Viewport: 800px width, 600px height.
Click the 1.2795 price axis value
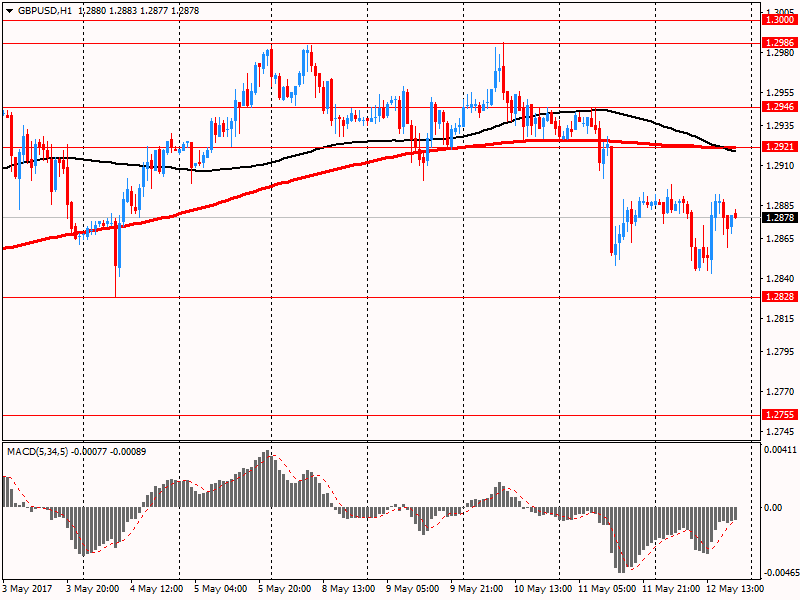pyautogui.click(x=781, y=352)
